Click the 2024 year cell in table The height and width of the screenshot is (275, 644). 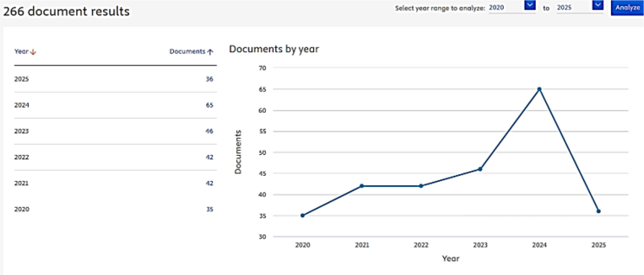pyautogui.click(x=22, y=105)
